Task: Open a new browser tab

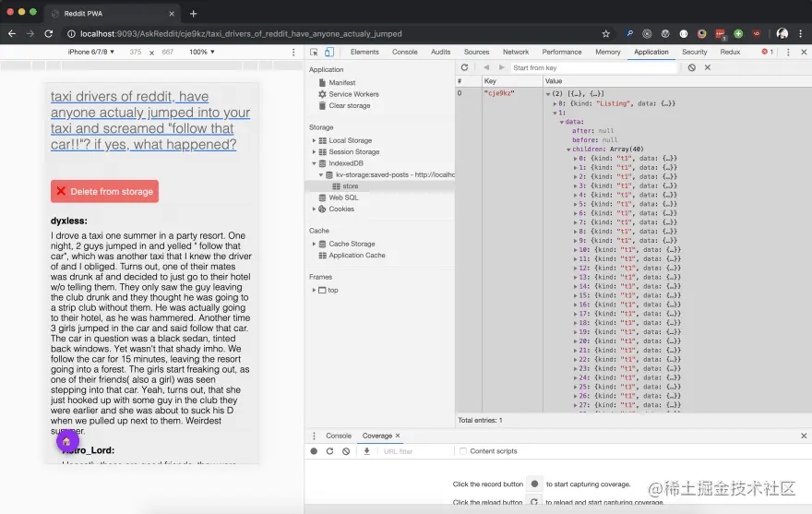Action: pyautogui.click(x=193, y=14)
